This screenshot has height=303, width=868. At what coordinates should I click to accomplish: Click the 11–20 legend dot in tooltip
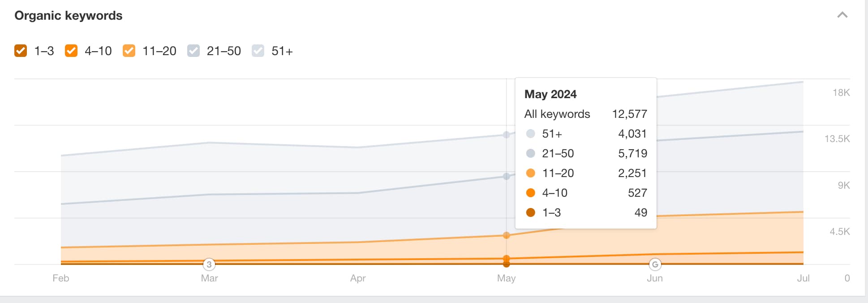(x=531, y=173)
